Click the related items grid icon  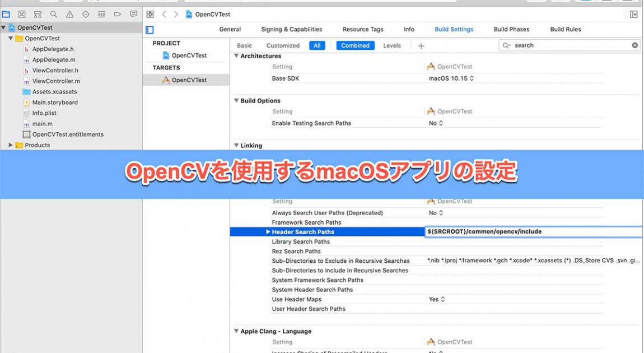[150, 15]
